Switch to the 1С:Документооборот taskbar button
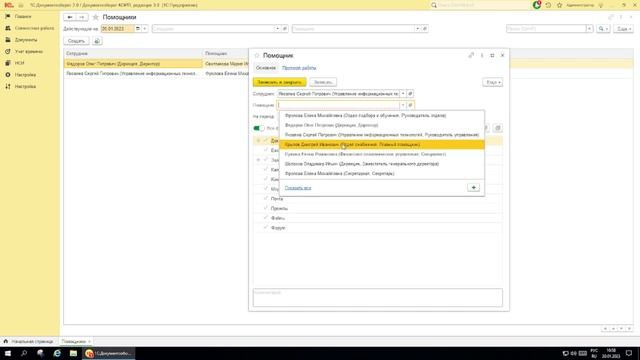Viewport: 640px width, 360px height. pos(109,353)
